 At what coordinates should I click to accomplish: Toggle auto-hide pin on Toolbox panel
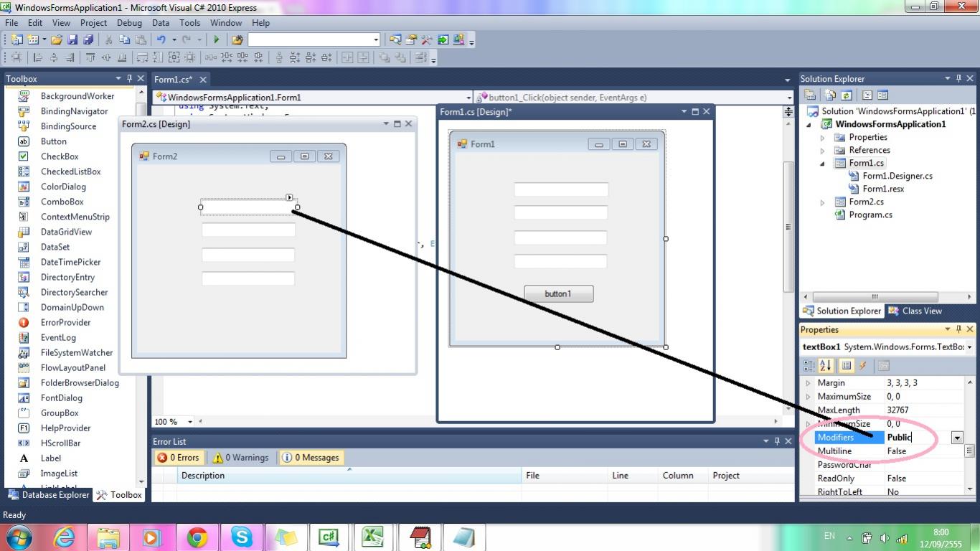tap(130, 78)
